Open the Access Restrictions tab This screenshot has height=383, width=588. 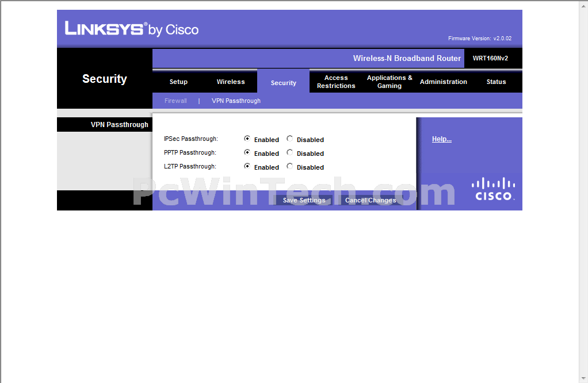coord(336,82)
